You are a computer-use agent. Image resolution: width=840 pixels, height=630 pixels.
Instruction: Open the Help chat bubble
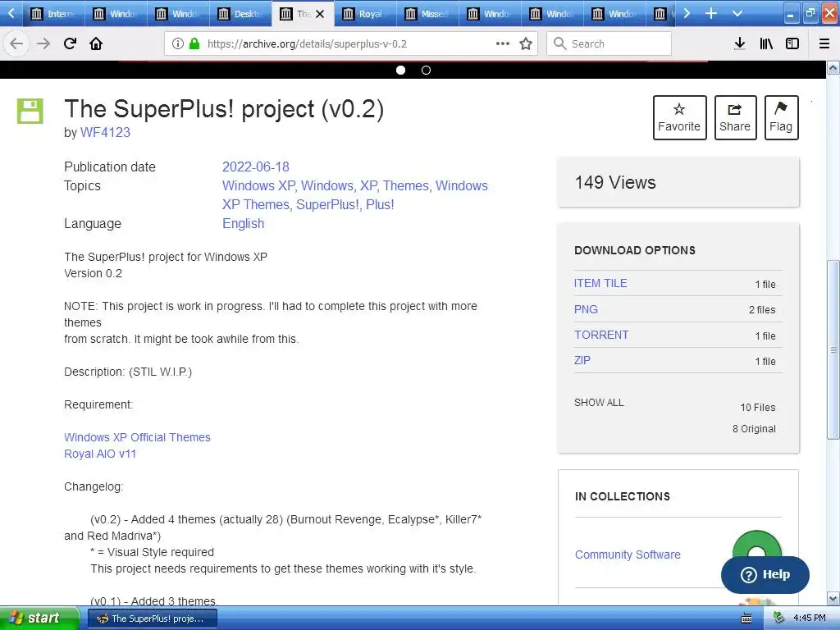point(765,574)
